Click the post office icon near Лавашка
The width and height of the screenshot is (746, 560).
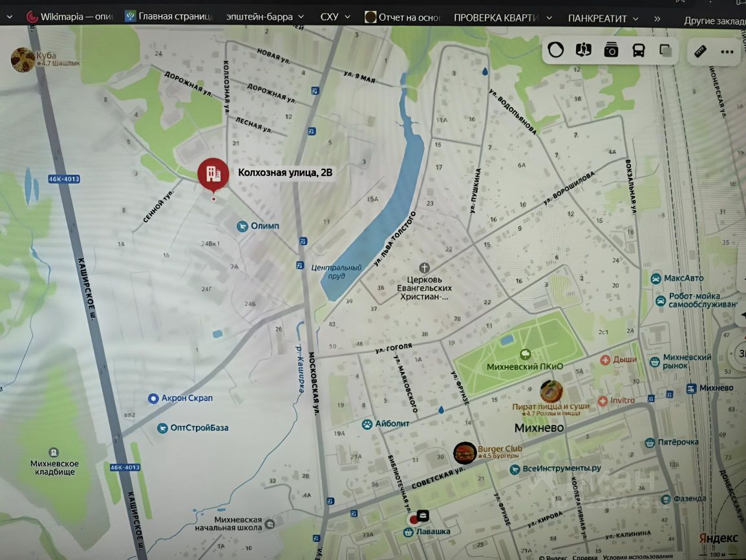click(x=423, y=515)
